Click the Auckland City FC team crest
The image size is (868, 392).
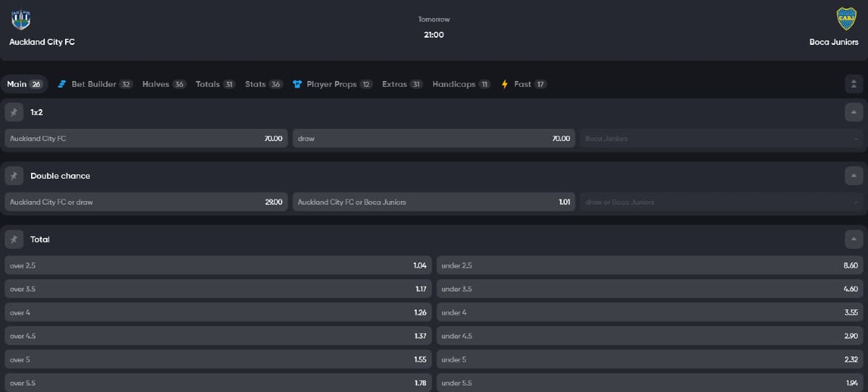pos(22,20)
